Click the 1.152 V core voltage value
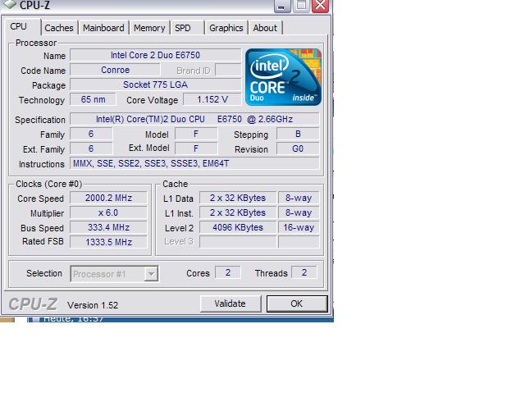 pos(212,99)
